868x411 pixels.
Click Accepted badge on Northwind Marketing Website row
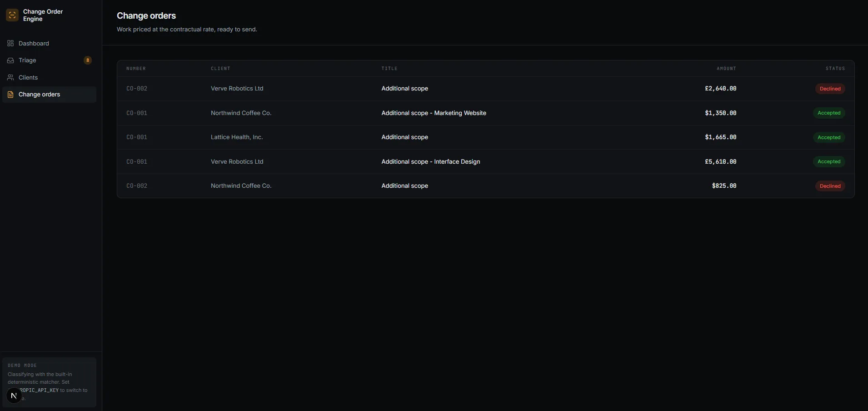tap(829, 113)
